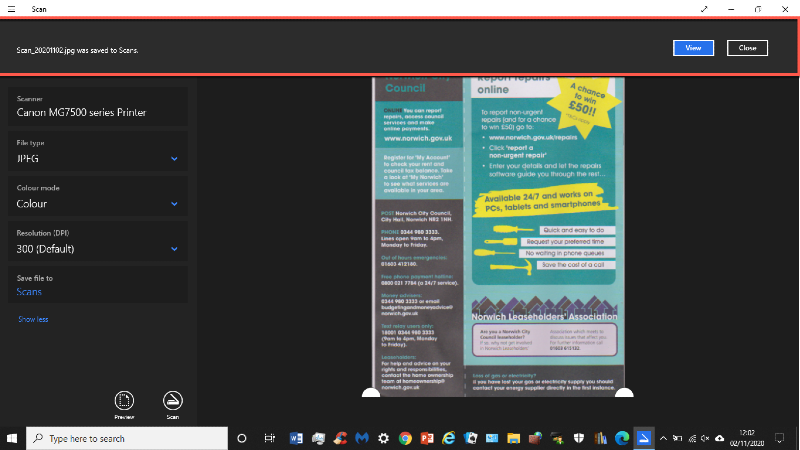The height and width of the screenshot is (450, 800).
Task: Open Solitaire cards app on taskbar
Action: tap(470, 438)
